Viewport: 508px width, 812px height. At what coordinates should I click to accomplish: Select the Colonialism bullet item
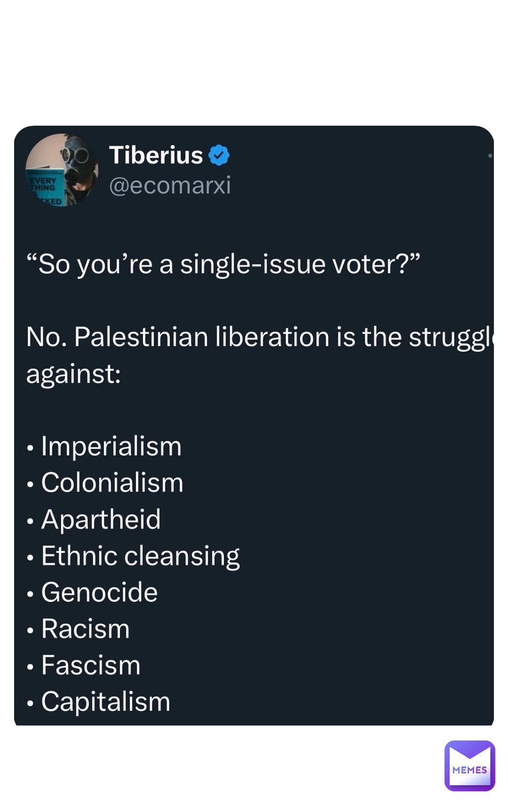(x=105, y=483)
